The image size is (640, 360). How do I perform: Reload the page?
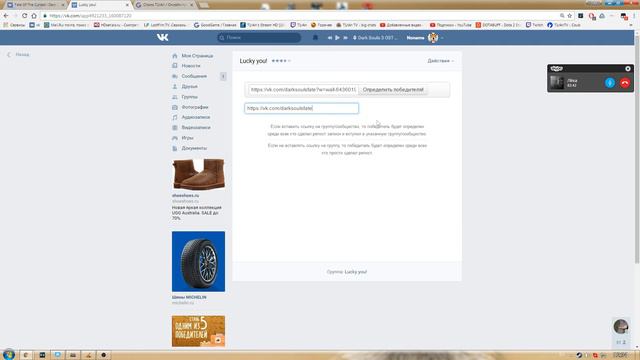[x=24, y=16]
